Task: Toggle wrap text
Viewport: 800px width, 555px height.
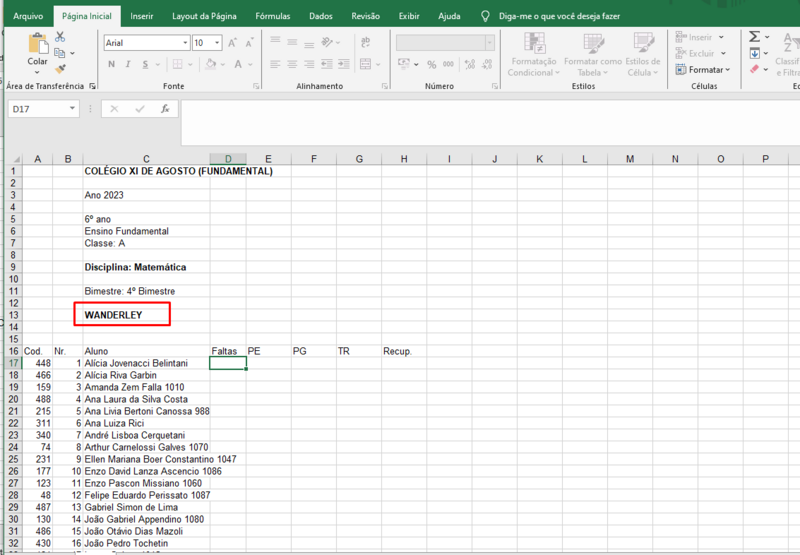Action: [x=365, y=42]
